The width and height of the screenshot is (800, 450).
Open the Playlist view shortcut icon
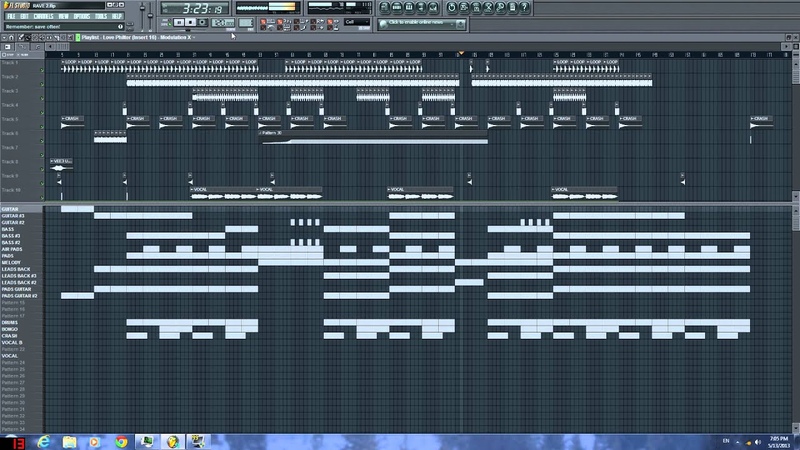coord(384,7)
